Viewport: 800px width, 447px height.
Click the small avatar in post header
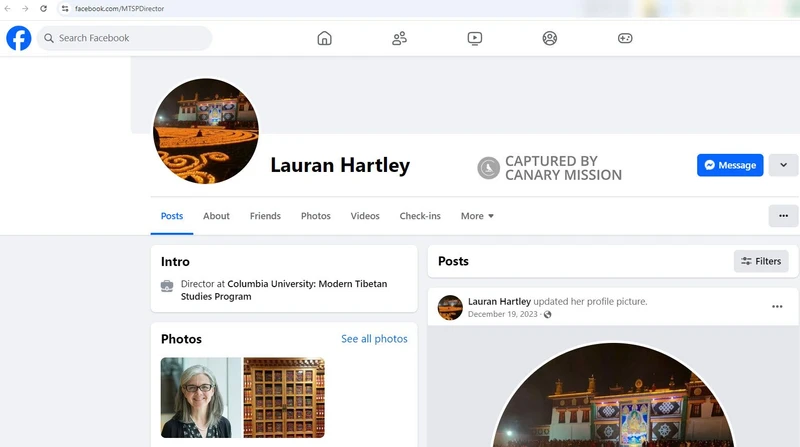pos(450,307)
